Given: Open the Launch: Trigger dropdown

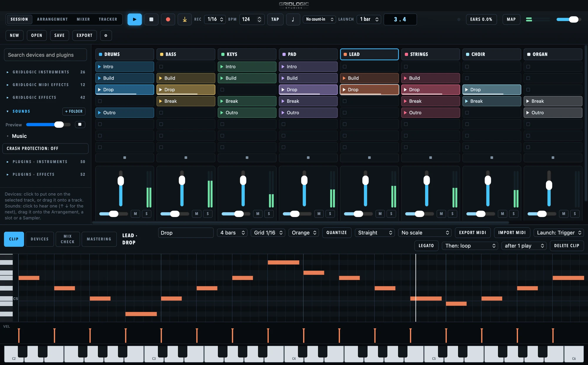Looking at the screenshot, I should [559, 233].
